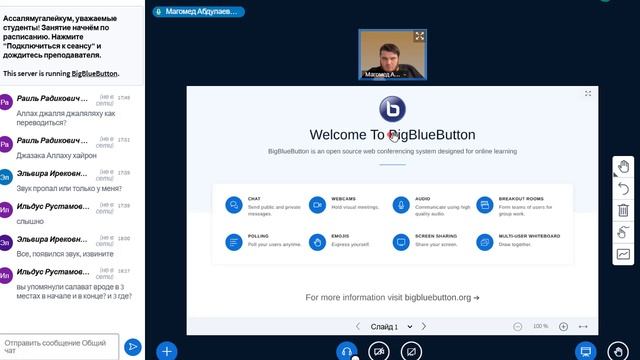
Task: Open the Слайд 1 slide selector dropdown
Action: pos(391,327)
